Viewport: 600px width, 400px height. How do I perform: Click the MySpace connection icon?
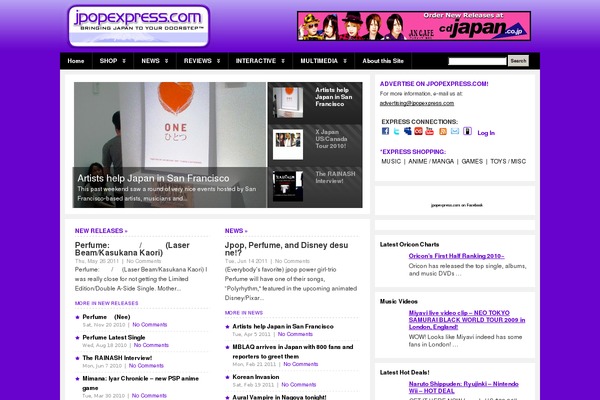408,131
